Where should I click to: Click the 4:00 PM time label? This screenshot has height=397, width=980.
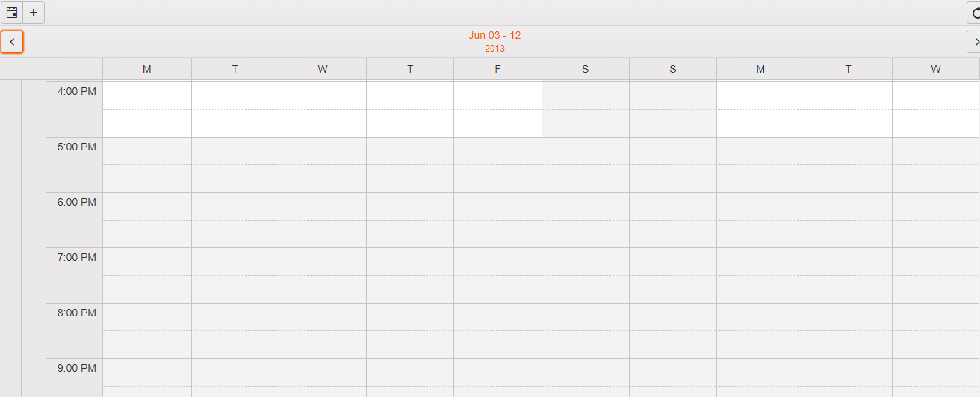click(x=77, y=91)
